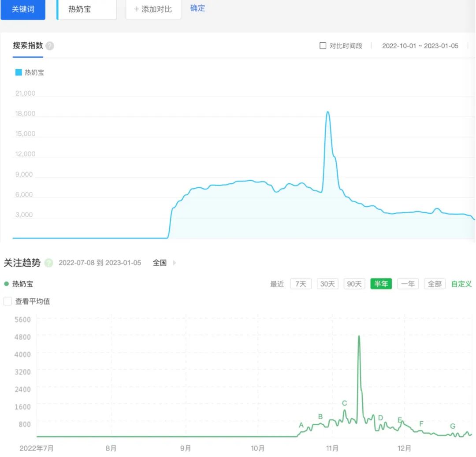
Task: Click event marker A on trend chart
Action: (301, 425)
